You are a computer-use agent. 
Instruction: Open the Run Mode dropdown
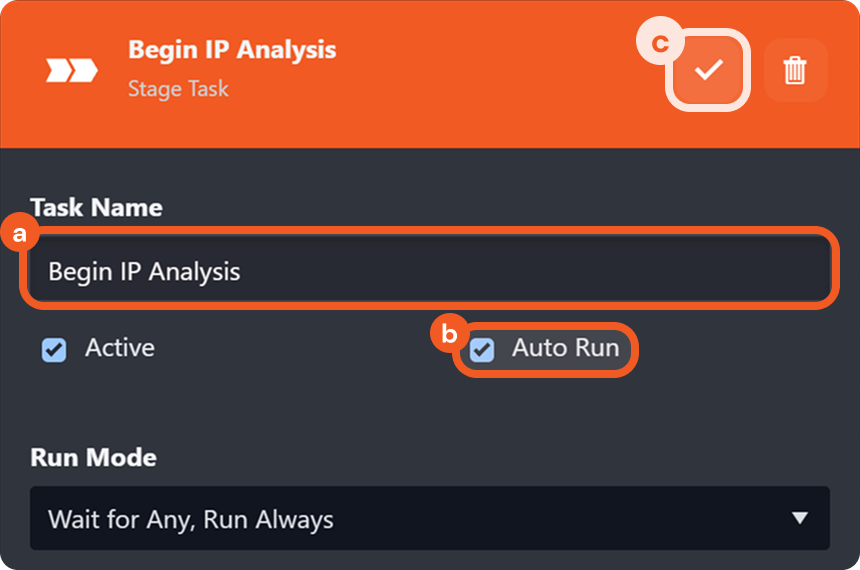tap(430, 518)
